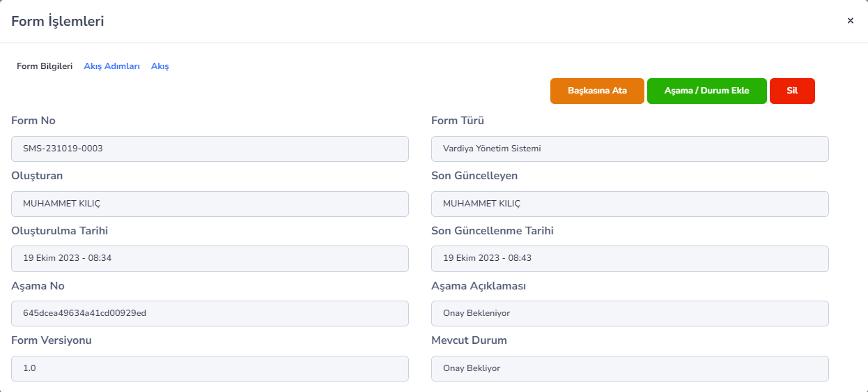Open the Akış tab
The height and width of the screenshot is (392, 868).
click(x=160, y=66)
